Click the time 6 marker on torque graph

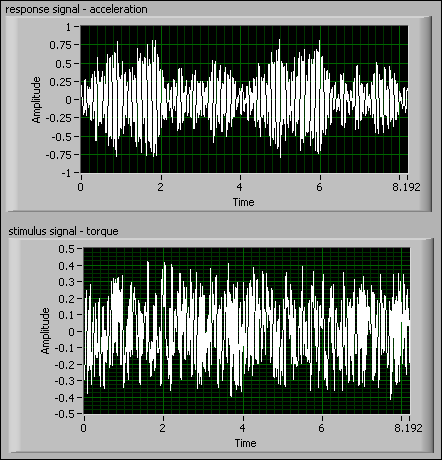click(321, 428)
